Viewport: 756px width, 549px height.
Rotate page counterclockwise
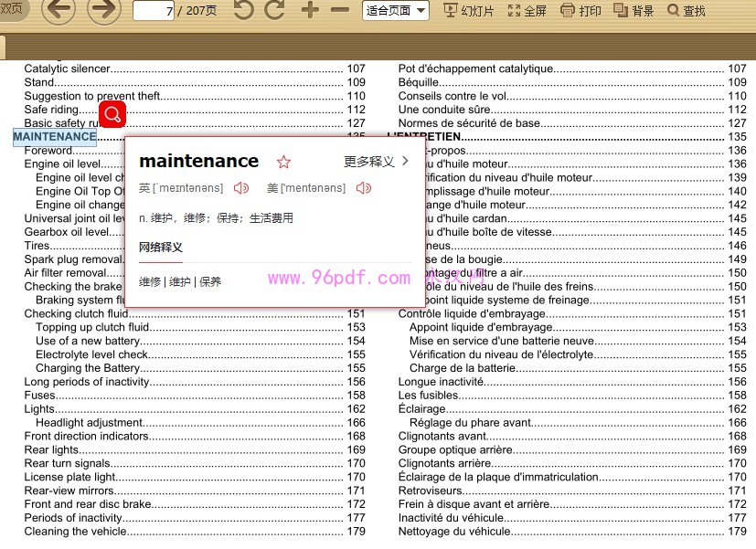[243, 10]
